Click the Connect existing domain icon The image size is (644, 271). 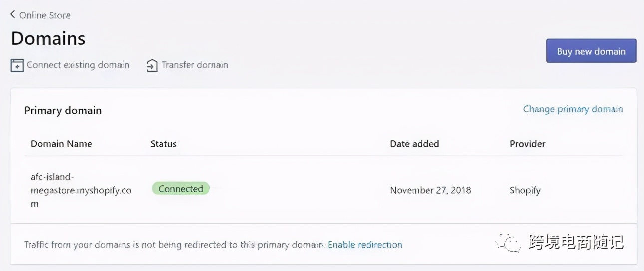(17, 65)
